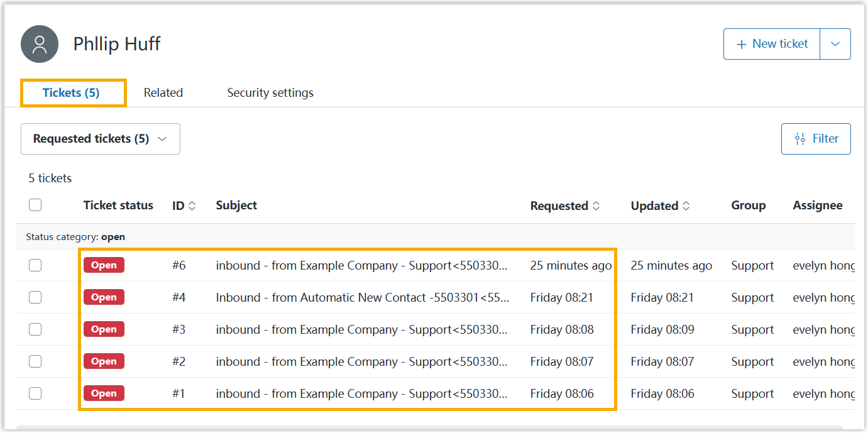This screenshot has width=868, height=433.
Task: Select checkbox for ticket #3
Action: click(35, 329)
